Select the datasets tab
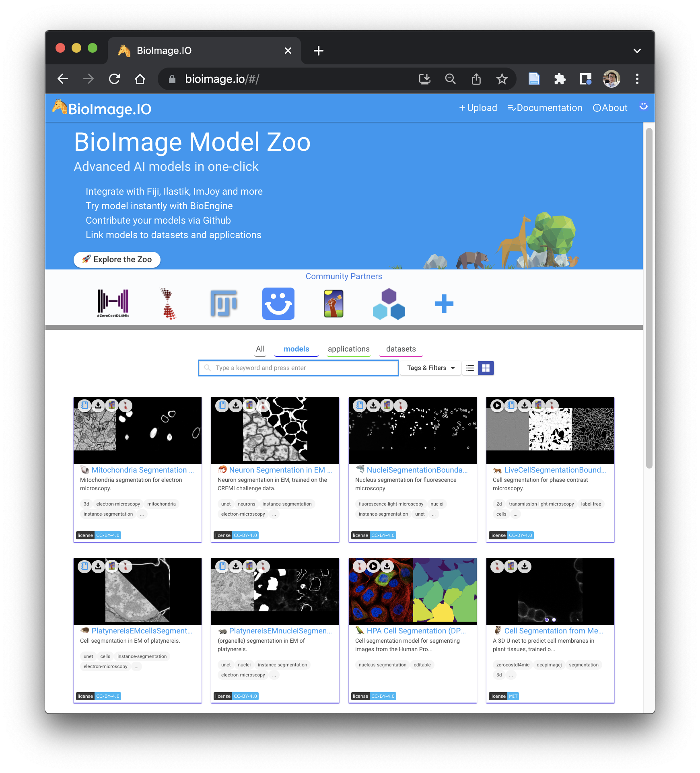The image size is (700, 773). [401, 349]
